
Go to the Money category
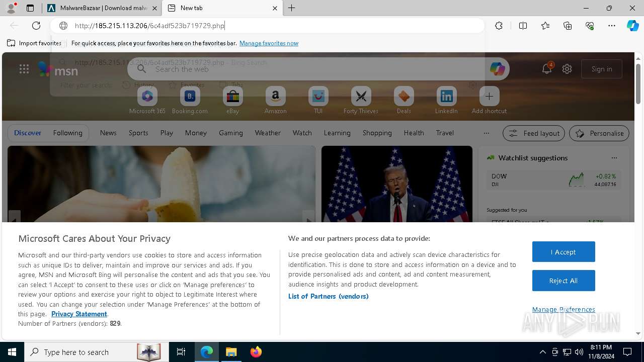coord(196,133)
